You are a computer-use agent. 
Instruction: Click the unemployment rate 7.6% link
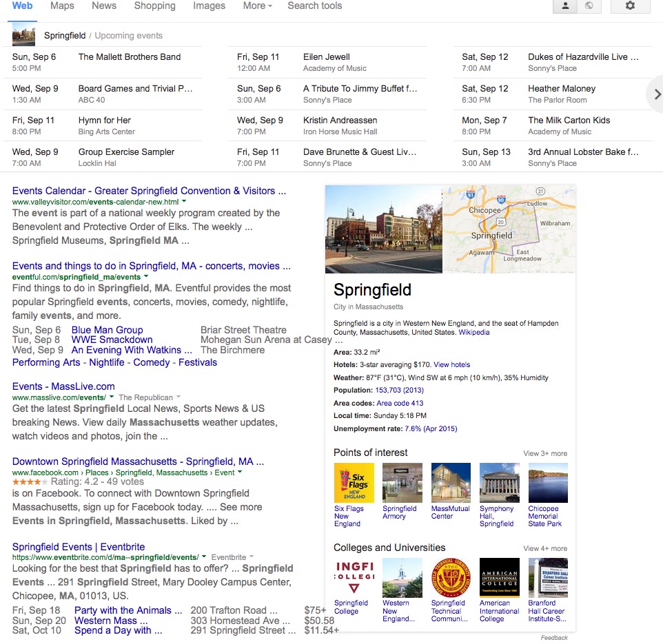(x=431, y=428)
